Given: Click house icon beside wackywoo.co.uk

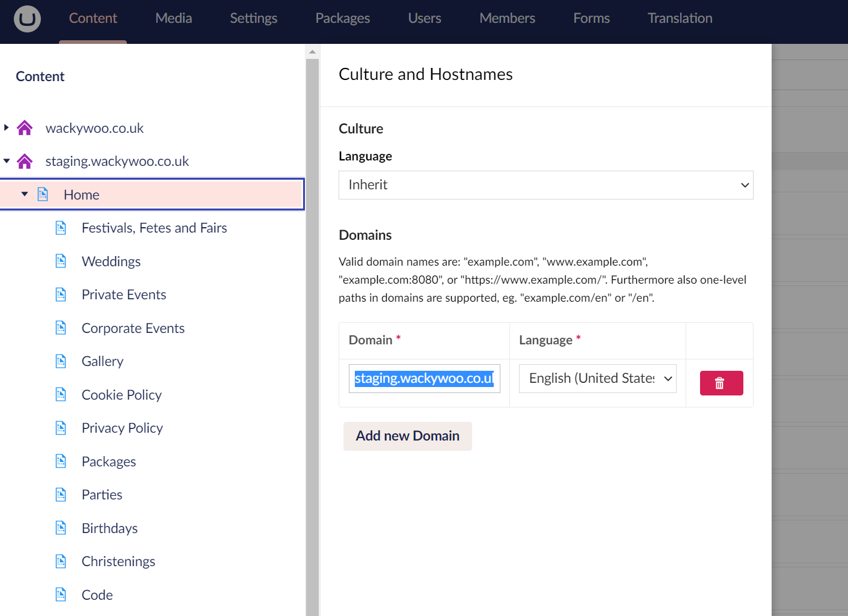Looking at the screenshot, I should point(25,128).
